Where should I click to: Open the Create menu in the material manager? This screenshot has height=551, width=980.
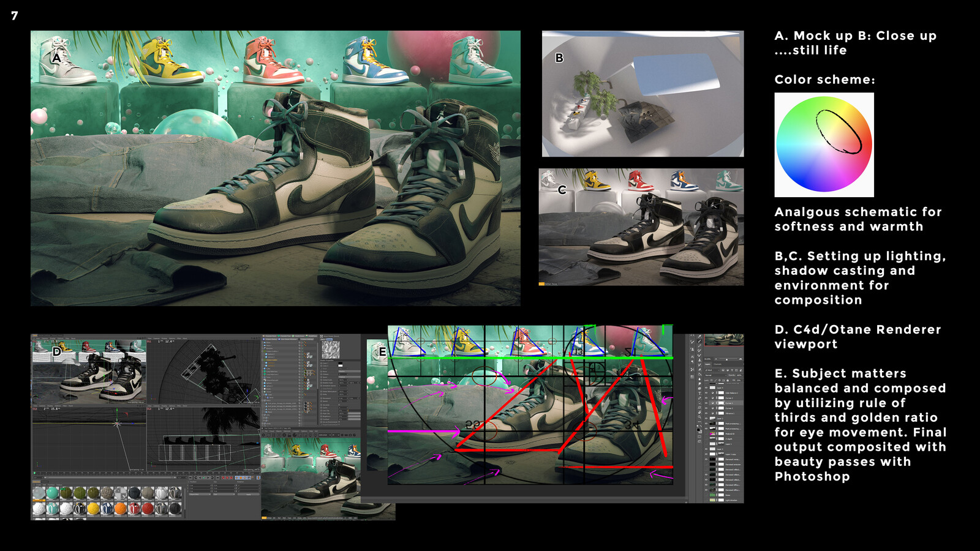tap(39, 484)
